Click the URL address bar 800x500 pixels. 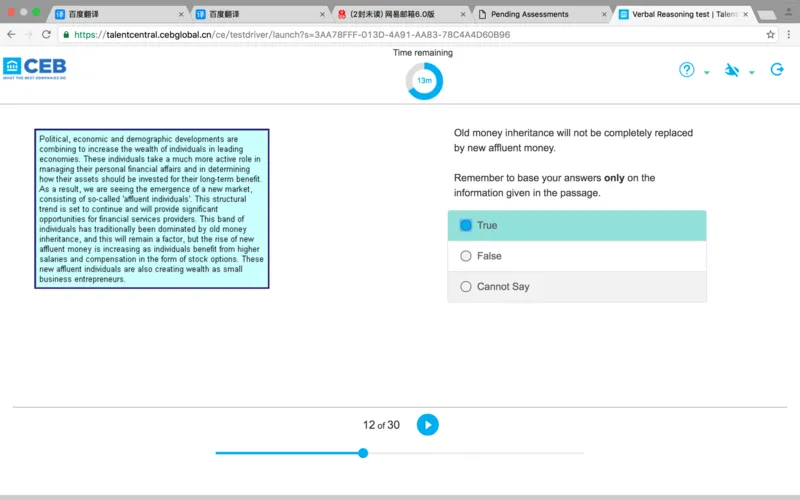400,34
